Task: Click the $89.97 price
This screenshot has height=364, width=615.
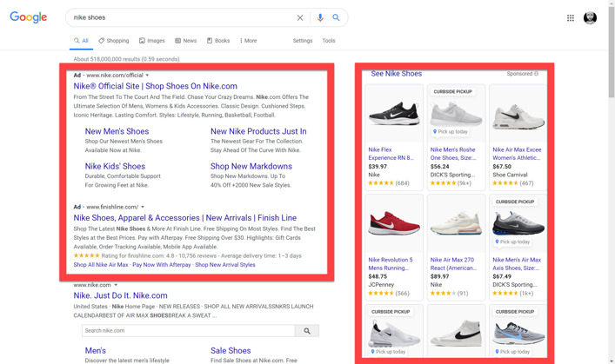Action: (439, 276)
